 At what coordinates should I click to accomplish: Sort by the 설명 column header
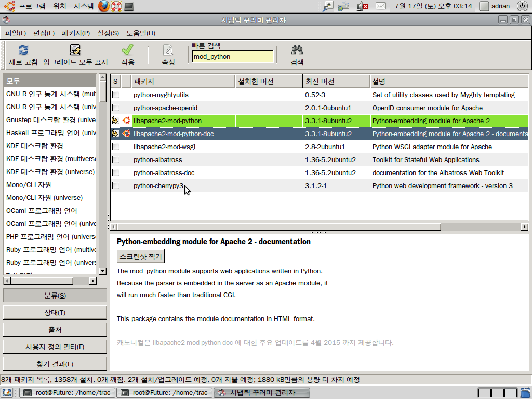[x=449, y=82]
